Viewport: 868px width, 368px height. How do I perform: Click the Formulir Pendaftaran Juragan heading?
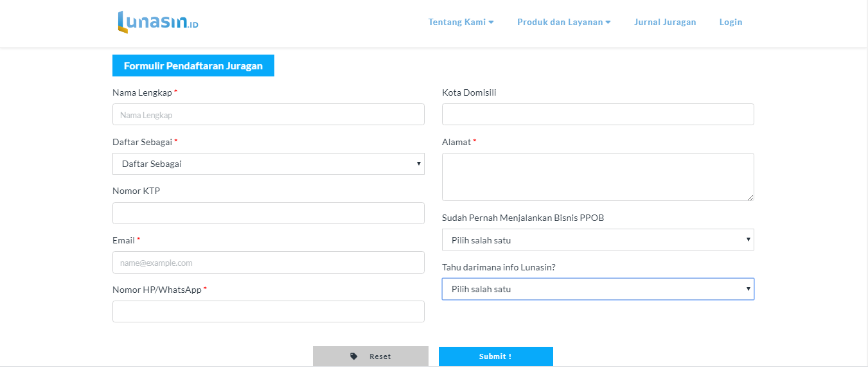coord(193,66)
